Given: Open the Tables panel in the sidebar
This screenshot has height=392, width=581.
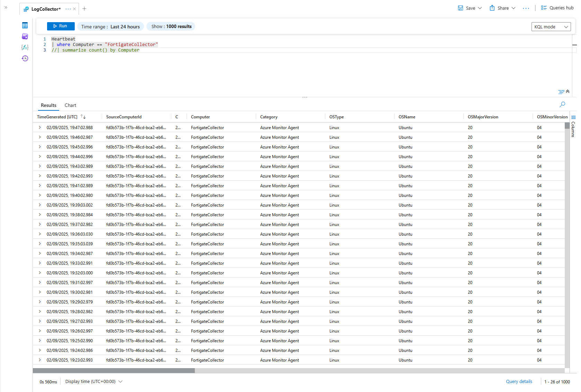Looking at the screenshot, I should pyautogui.click(x=25, y=25).
